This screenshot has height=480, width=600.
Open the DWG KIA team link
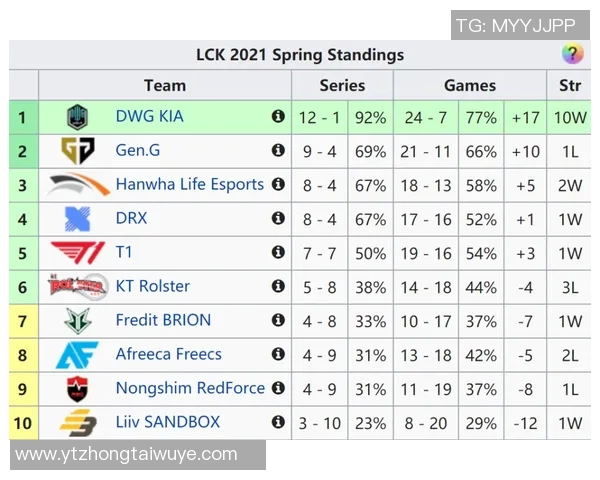pos(149,117)
